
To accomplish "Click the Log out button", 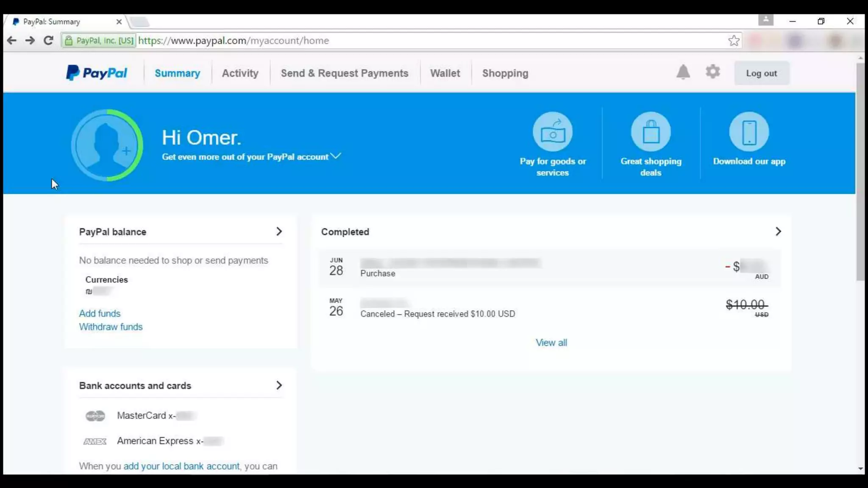I will 761,73.
